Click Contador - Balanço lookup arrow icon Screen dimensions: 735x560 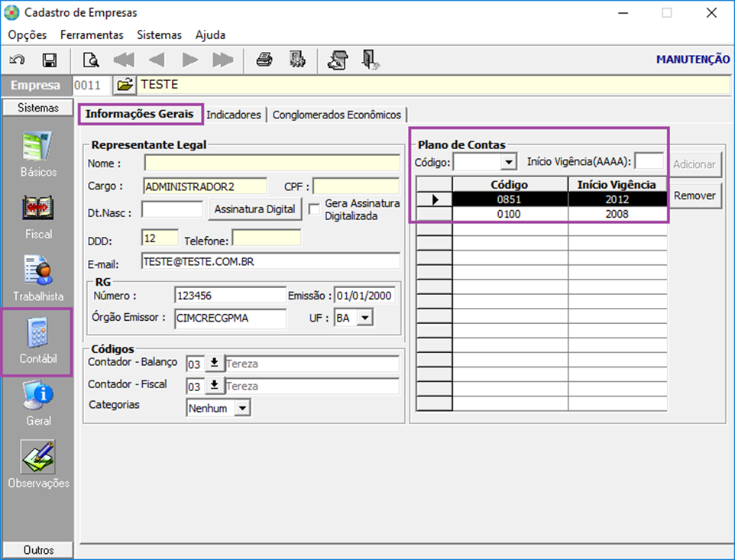pos(214,363)
